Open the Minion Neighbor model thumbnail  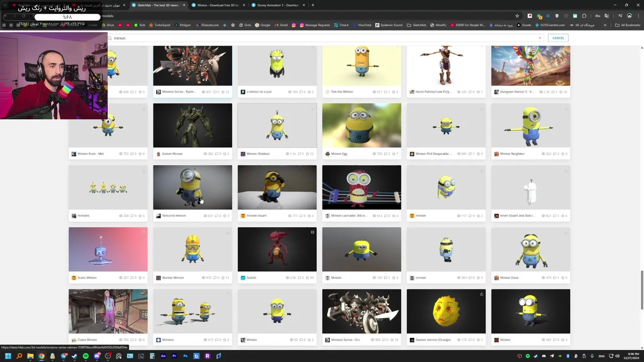pyautogui.click(x=531, y=126)
